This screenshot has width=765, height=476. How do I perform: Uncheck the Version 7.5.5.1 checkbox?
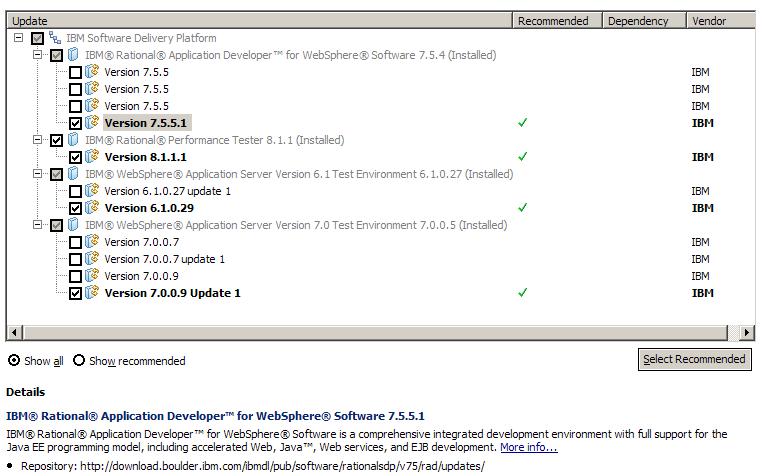click(75, 123)
